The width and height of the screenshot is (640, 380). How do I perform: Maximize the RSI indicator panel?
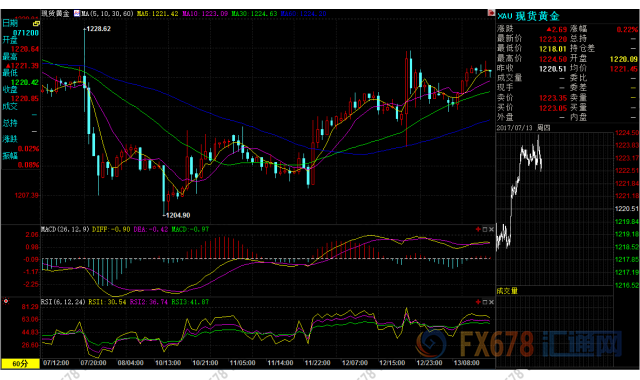485,302
